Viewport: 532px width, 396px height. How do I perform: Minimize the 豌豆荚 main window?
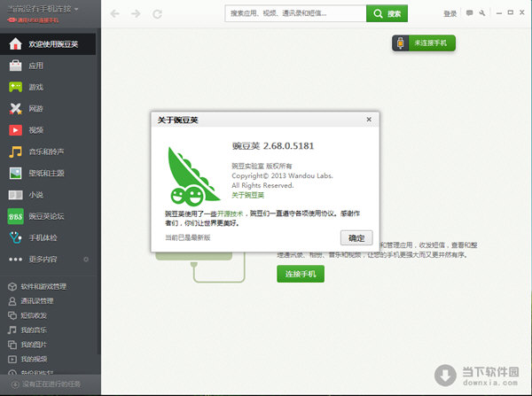pos(498,13)
